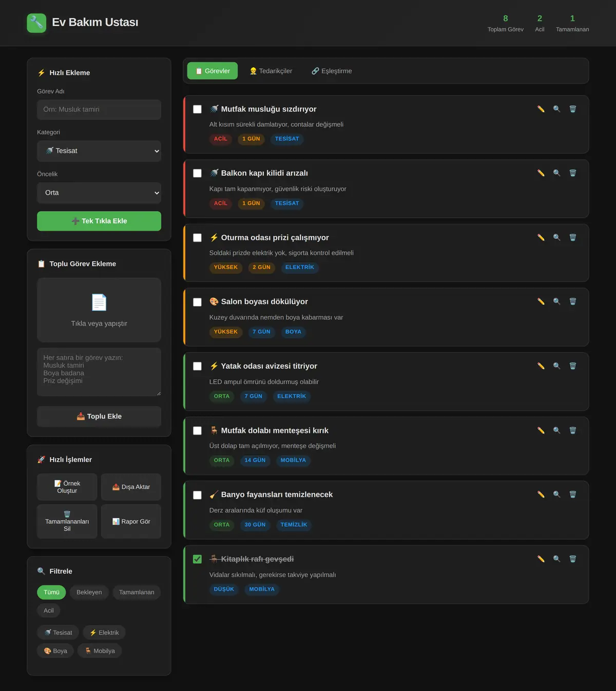Open Rapor Gör report
This screenshot has height=691, width=616.
(x=131, y=522)
